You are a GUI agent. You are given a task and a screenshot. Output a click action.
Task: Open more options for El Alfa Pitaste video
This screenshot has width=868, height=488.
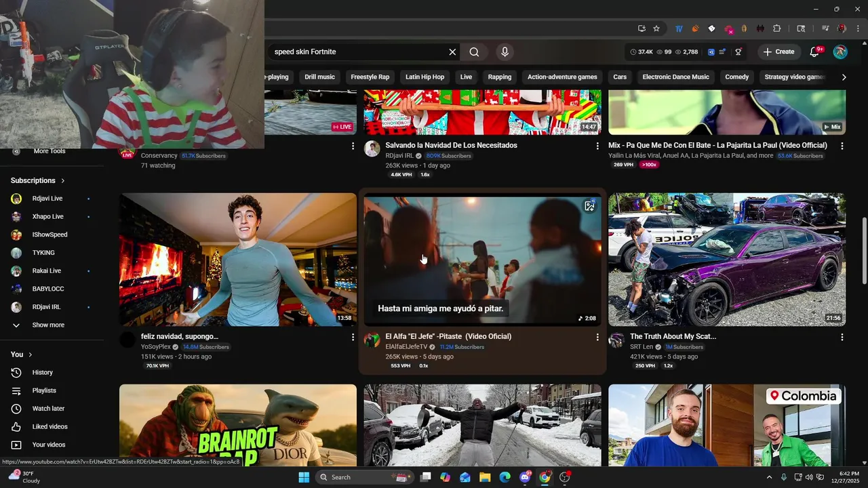tap(597, 337)
